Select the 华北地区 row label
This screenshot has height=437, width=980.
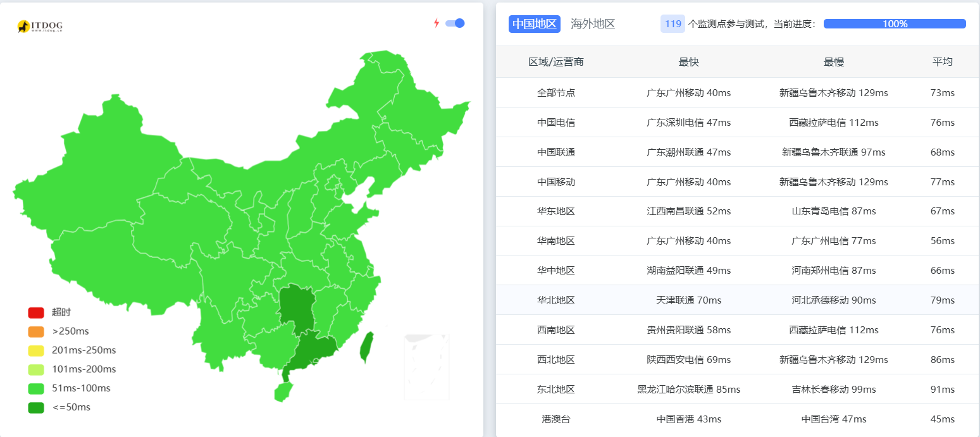click(556, 300)
